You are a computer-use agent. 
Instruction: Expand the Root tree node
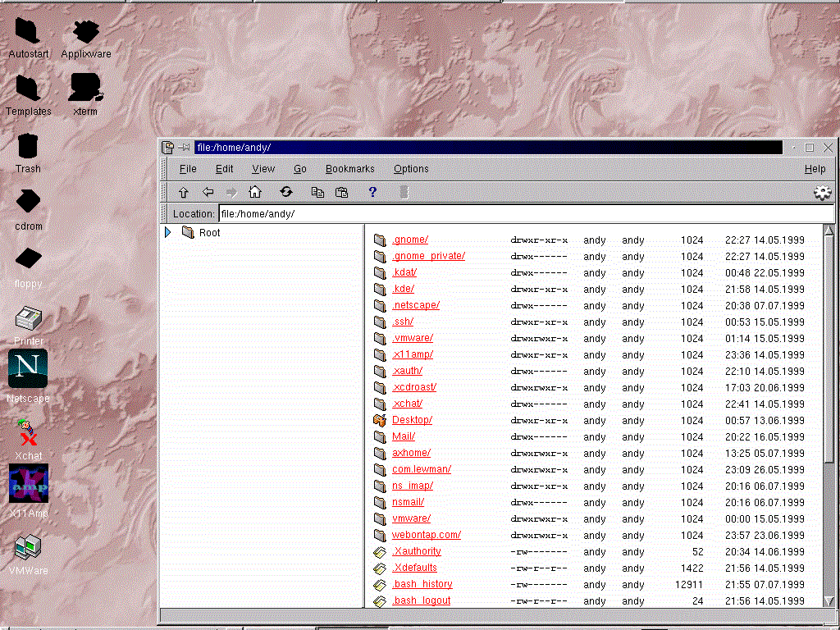[167, 233]
